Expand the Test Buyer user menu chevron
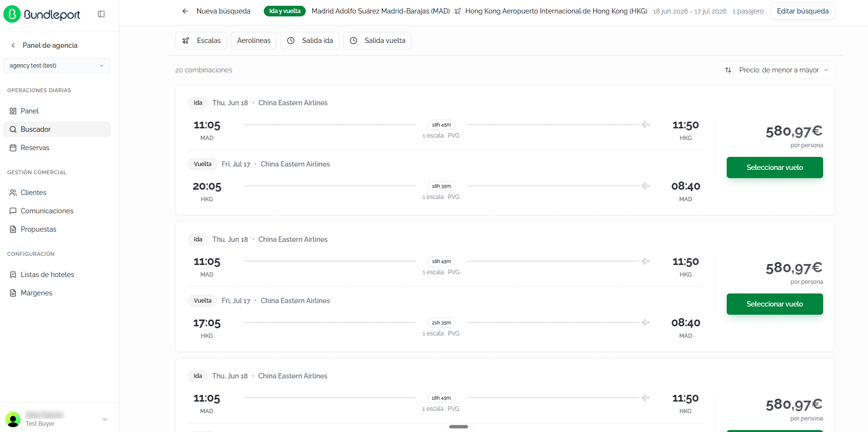Screen dimensions: 868x432 105,419
